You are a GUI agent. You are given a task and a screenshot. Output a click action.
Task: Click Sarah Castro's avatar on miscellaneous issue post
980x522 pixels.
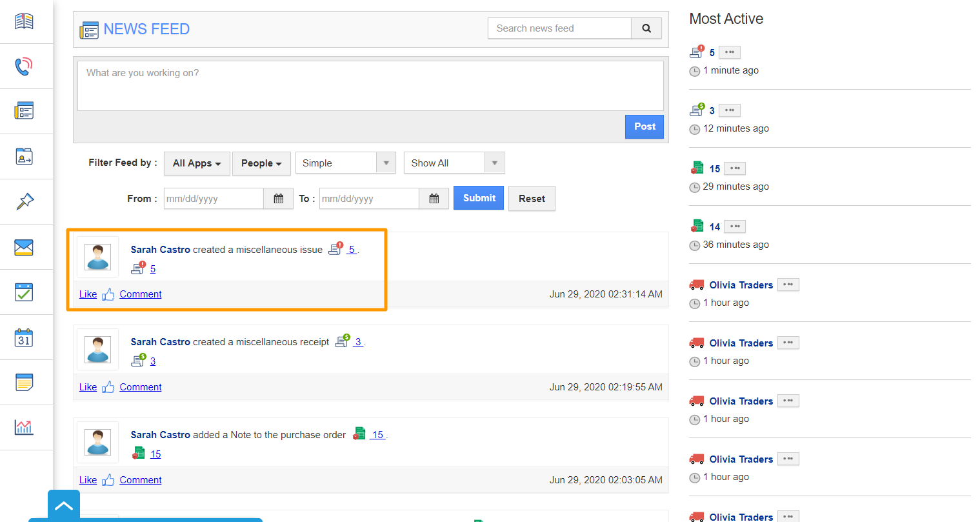pos(98,257)
